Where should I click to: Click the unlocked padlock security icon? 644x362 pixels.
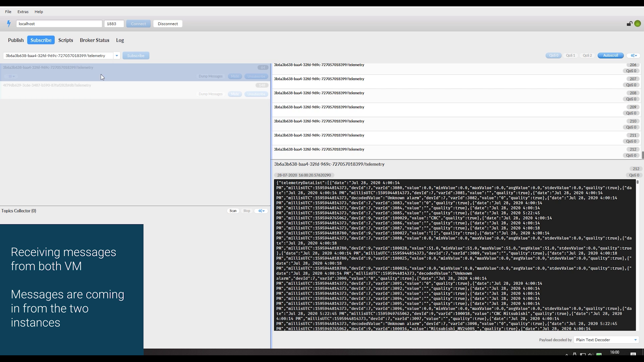(x=630, y=23)
